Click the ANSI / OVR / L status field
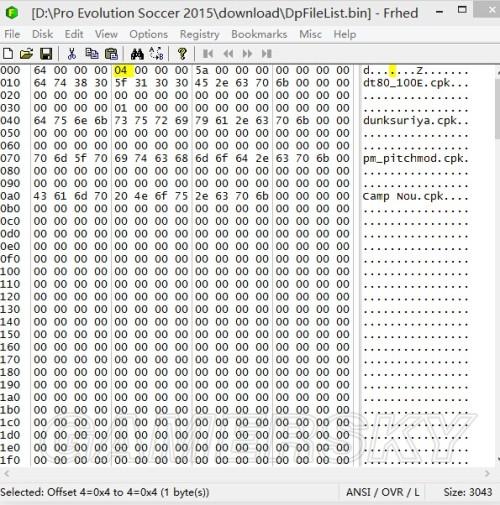The width and height of the screenshot is (500, 505). [383, 492]
